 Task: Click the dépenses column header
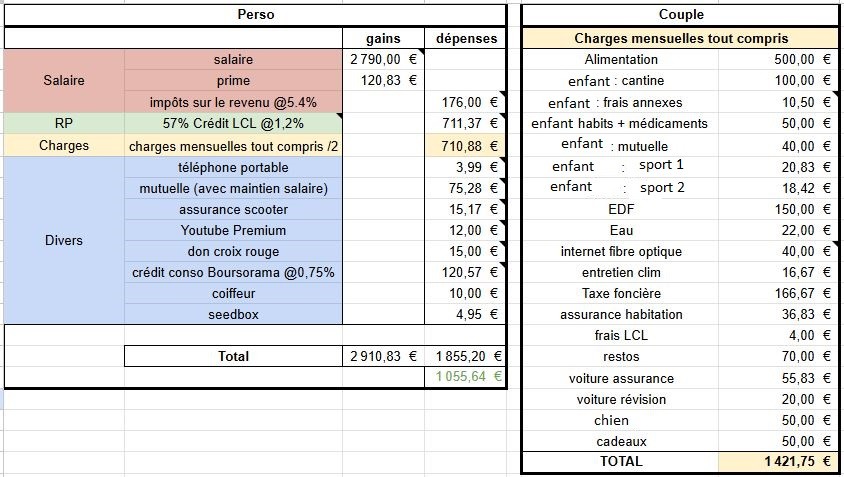point(467,38)
